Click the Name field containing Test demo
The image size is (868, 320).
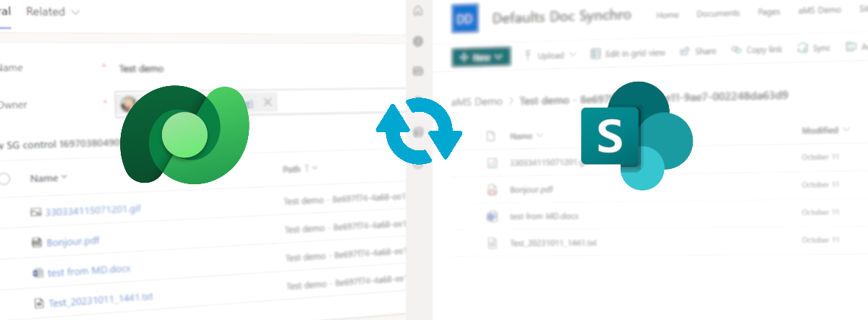141,69
